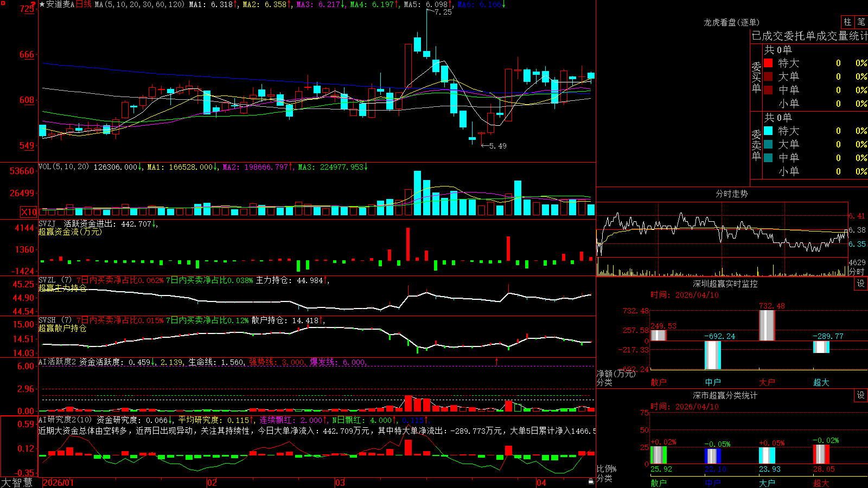Viewport: 868px width, 488px height.
Task: Click the 大智慧 logo at bottom-left
Action: (17, 482)
